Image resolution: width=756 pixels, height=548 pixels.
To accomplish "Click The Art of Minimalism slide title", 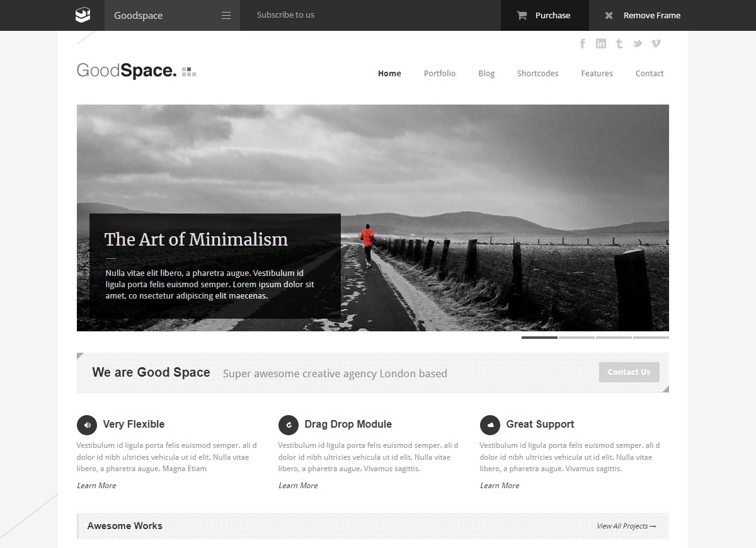I will 196,239.
